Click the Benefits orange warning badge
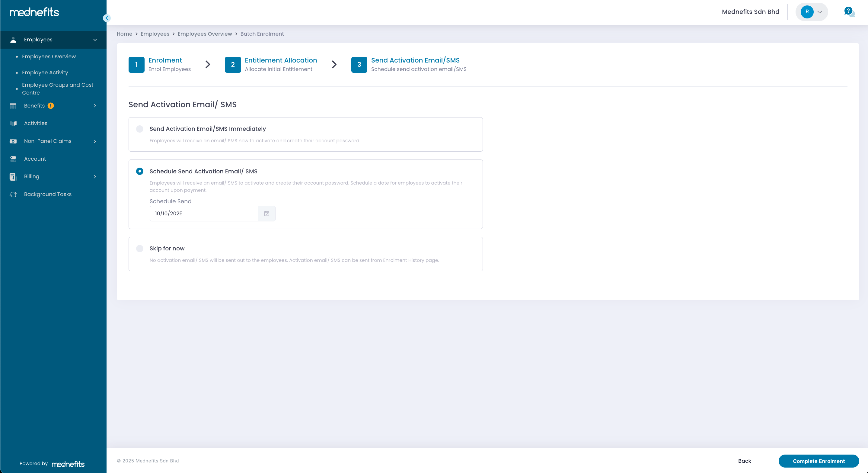Viewport: 868px width, 473px height. 51,106
